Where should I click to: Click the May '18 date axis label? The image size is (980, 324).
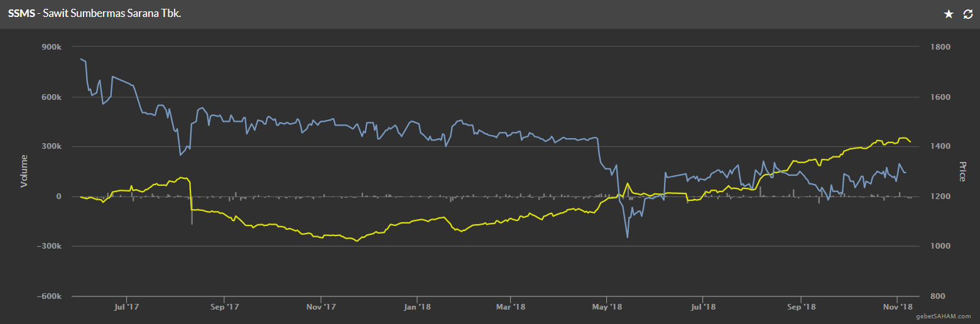(x=607, y=307)
